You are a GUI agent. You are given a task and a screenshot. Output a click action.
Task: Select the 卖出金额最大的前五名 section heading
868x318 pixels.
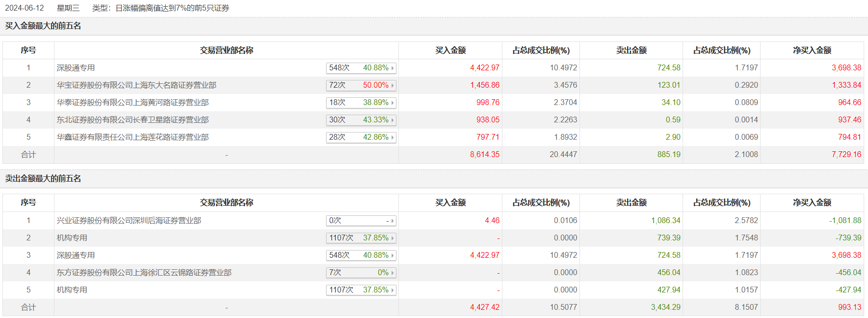pos(43,179)
